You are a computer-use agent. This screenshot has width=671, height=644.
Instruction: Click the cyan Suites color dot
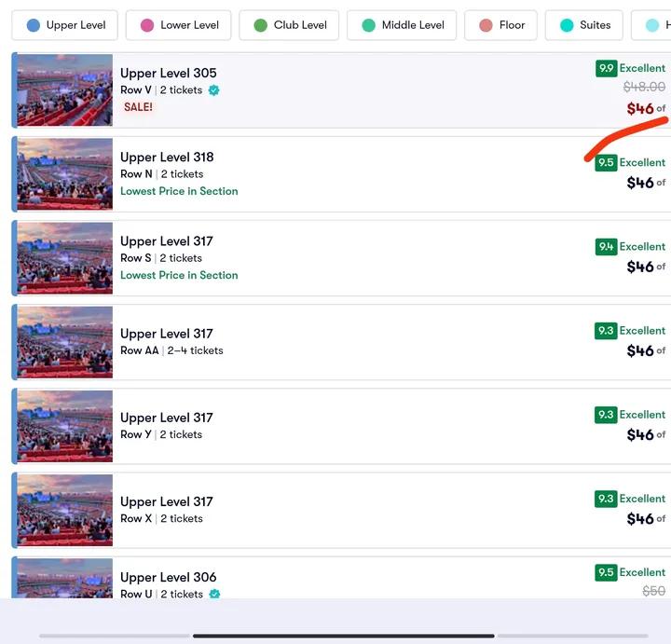(567, 25)
